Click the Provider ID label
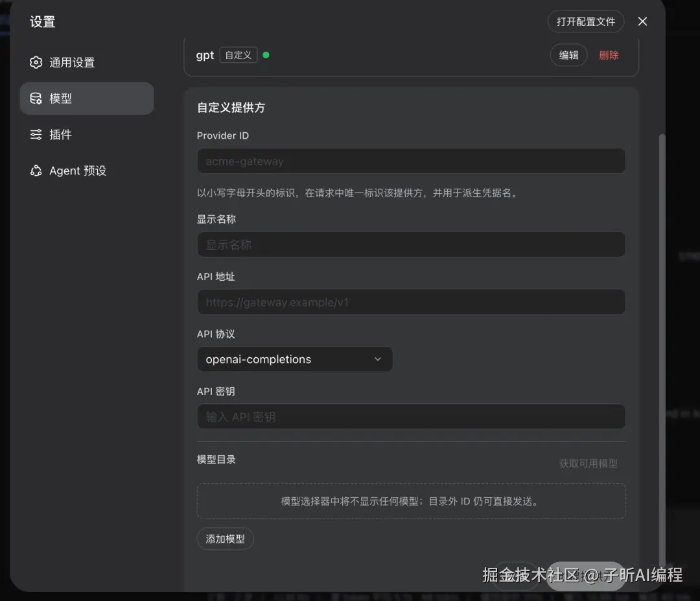 point(223,136)
